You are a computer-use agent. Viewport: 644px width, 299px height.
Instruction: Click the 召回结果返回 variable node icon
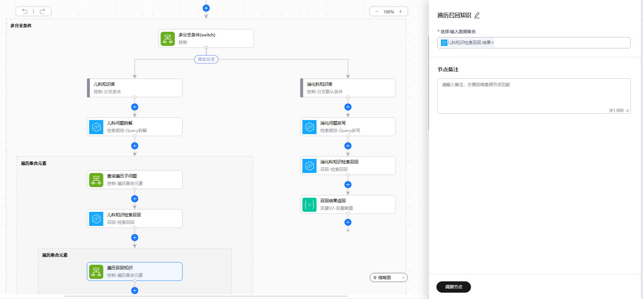[x=310, y=205]
